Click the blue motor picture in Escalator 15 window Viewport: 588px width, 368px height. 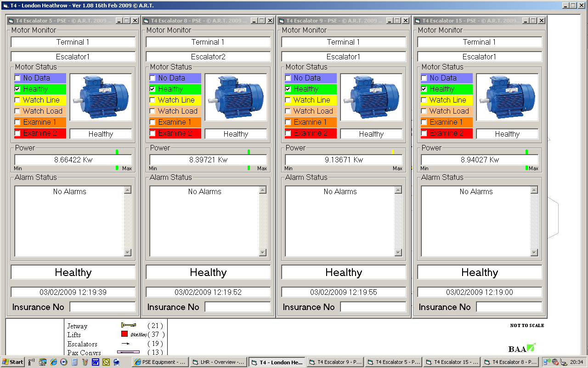click(507, 97)
